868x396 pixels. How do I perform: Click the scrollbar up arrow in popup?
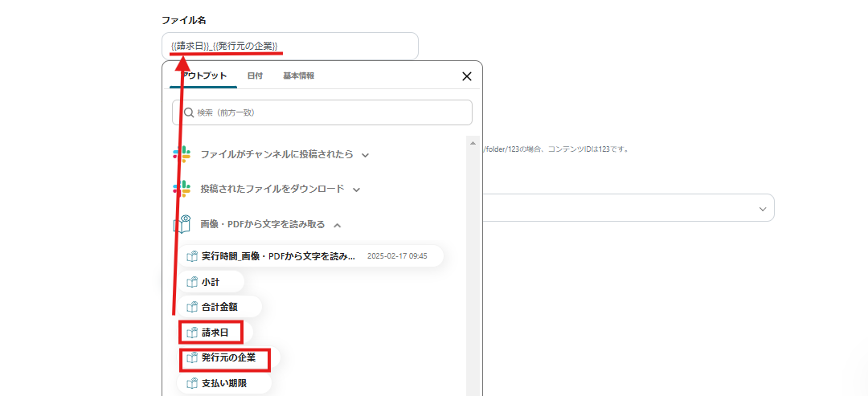coord(473,143)
